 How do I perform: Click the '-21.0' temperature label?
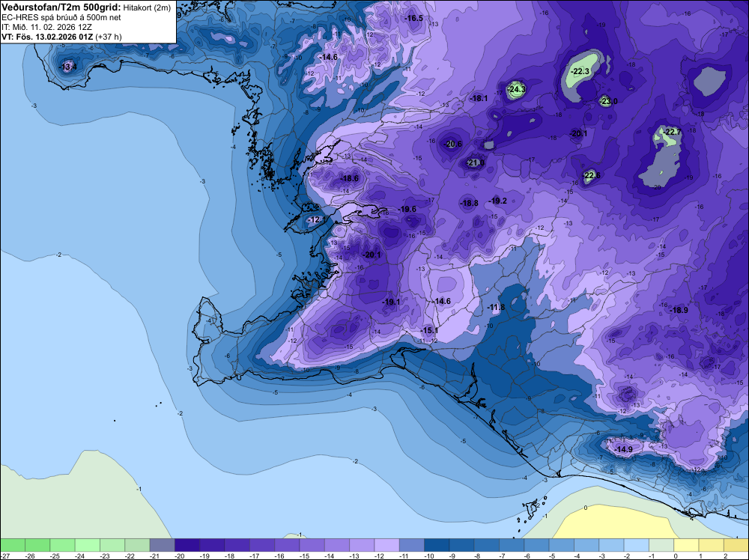pos(476,162)
